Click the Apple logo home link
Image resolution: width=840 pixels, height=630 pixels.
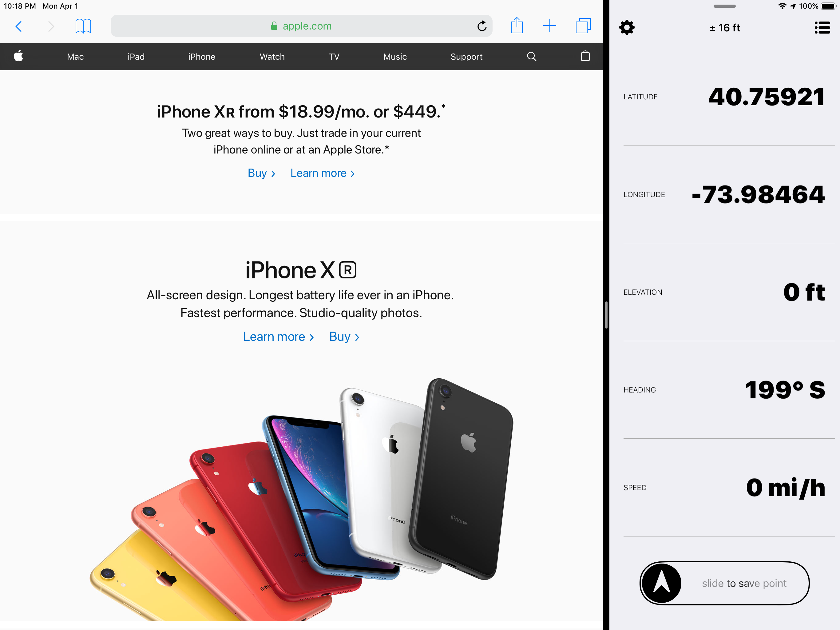[x=18, y=56]
